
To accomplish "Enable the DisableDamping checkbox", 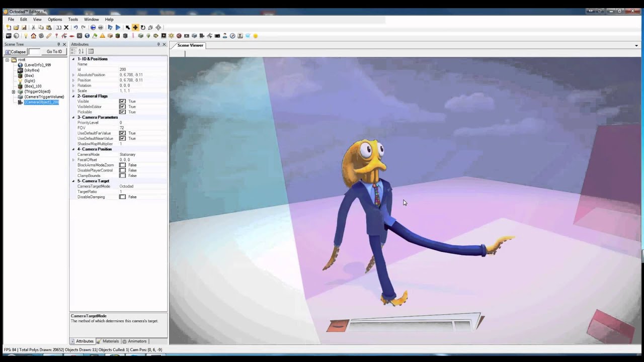I will click(122, 197).
